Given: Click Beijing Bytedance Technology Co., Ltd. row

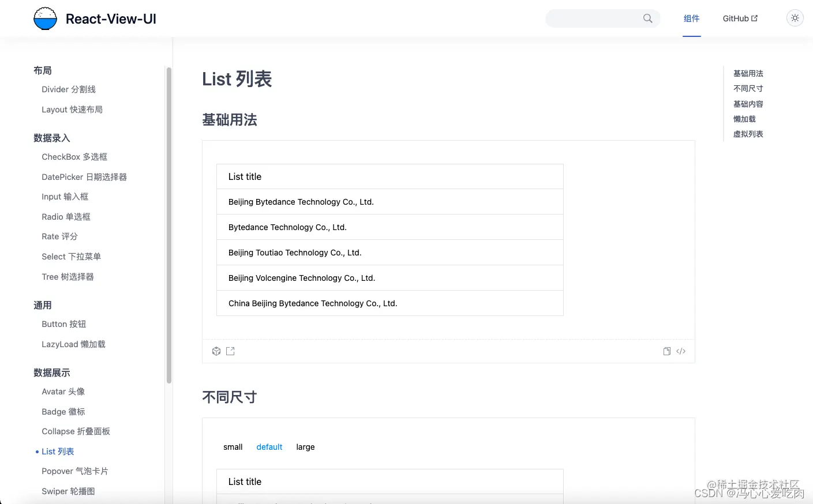Looking at the screenshot, I should click(390, 202).
